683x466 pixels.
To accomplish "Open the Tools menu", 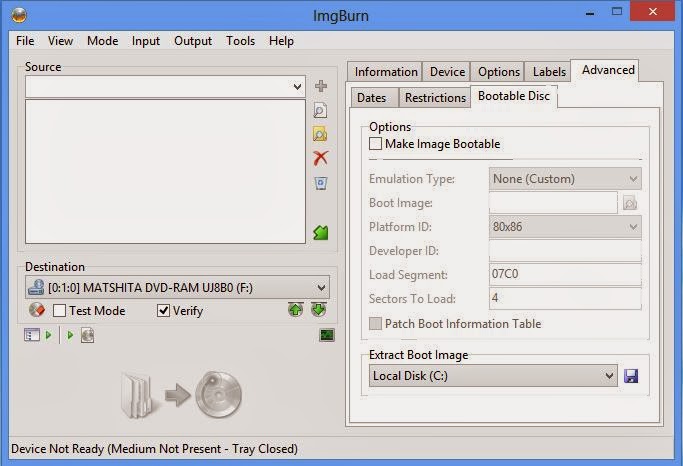I will point(240,41).
